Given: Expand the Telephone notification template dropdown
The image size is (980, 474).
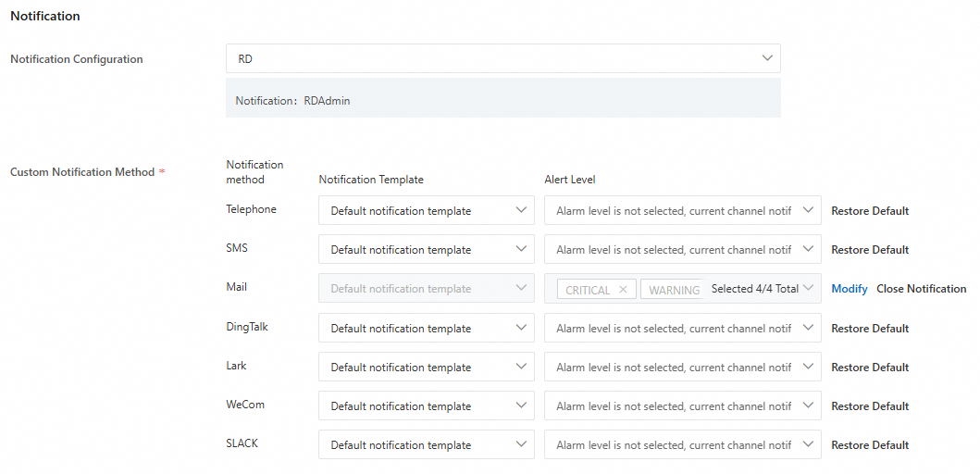Looking at the screenshot, I should [x=426, y=211].
